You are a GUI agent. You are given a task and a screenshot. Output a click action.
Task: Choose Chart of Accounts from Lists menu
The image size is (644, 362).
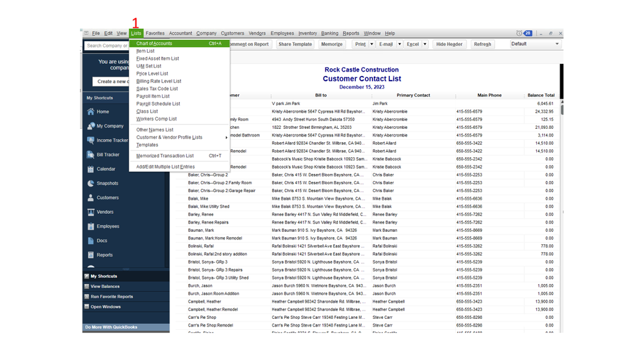tap(179, 44)
